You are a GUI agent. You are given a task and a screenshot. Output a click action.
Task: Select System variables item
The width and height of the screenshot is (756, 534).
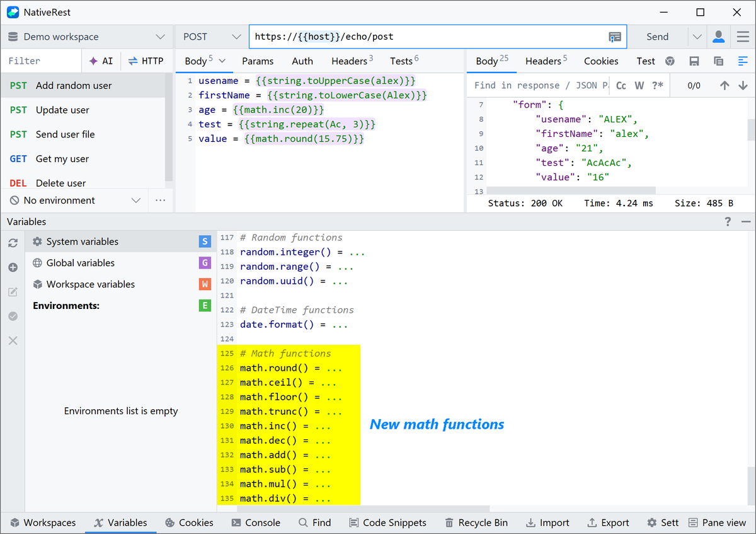[120, 241]
